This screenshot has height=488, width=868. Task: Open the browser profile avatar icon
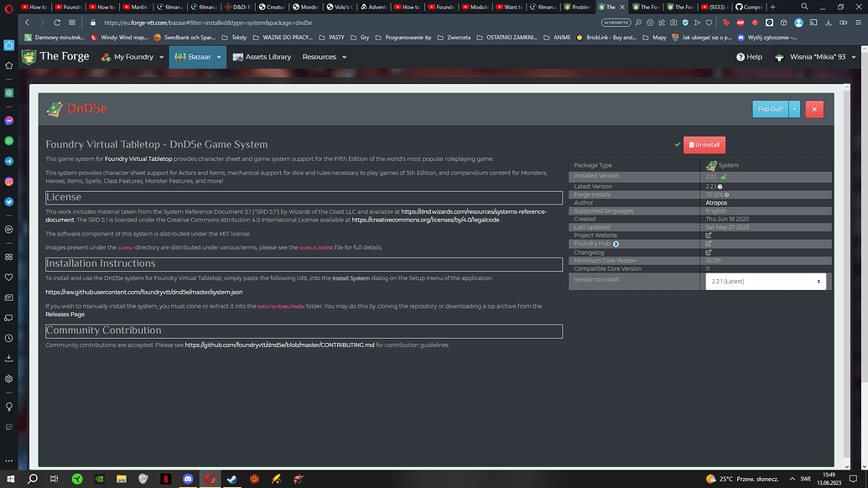click(x=798, y=23)
